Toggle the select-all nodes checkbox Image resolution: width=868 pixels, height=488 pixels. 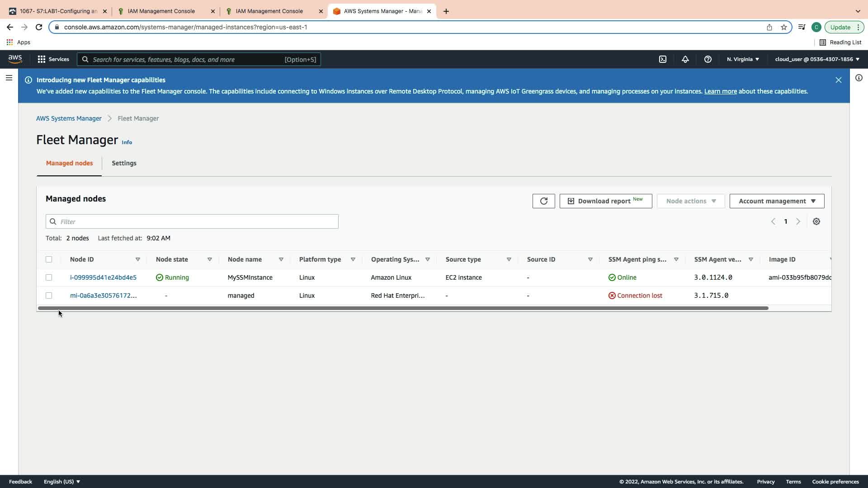49,259
